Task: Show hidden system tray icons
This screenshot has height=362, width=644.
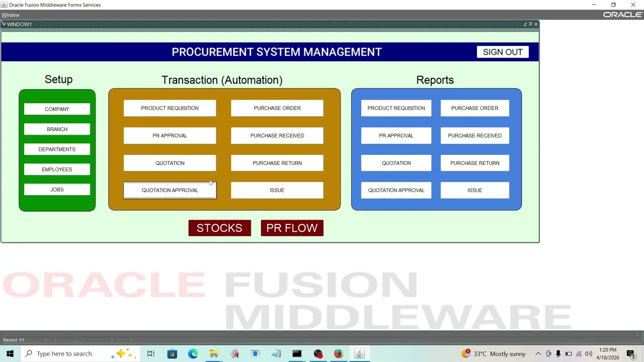Action: [x=538, y=354]
